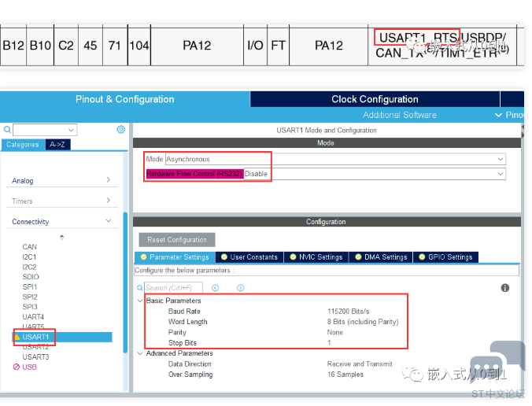
Task: Click the previous search result arrow icon
Action: pyautogui.click(x=215, y=288)
